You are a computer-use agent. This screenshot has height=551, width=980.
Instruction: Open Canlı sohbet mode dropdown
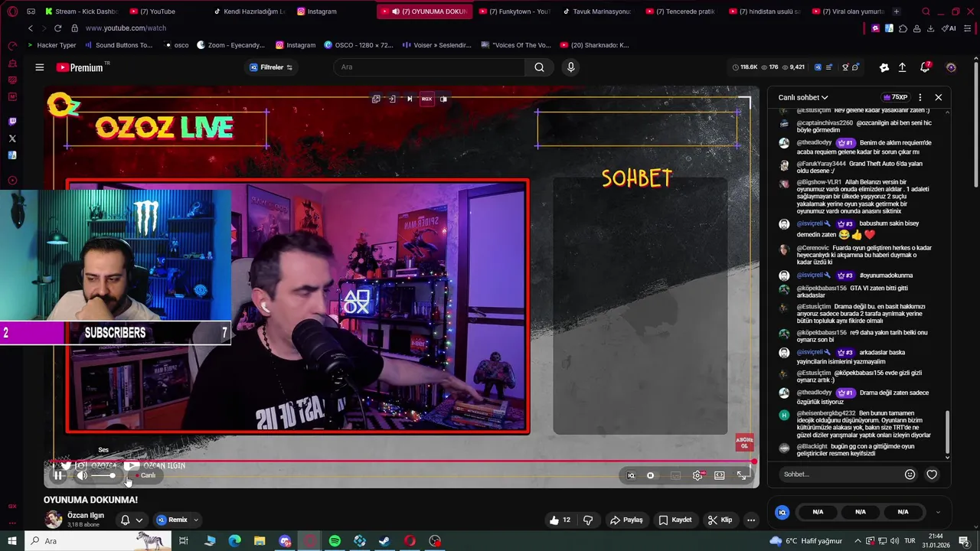(x=803, y=97)
